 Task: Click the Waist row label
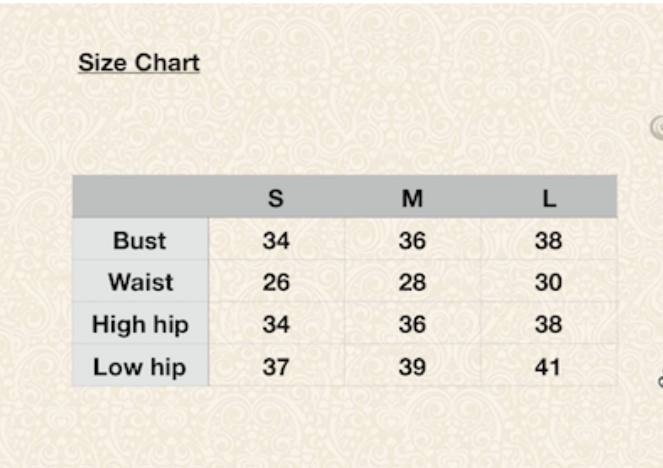[x=140, y=282]
